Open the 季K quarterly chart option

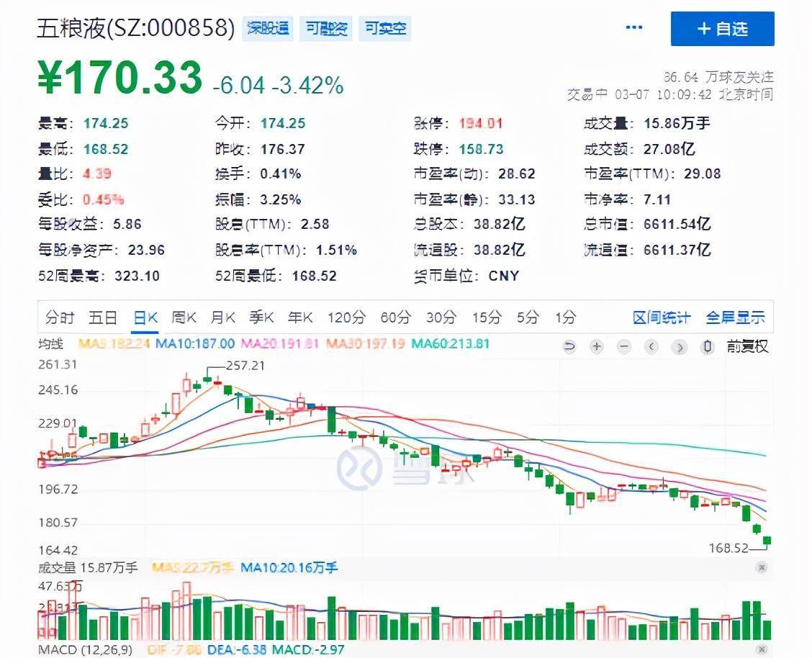[x=262, y=317]
